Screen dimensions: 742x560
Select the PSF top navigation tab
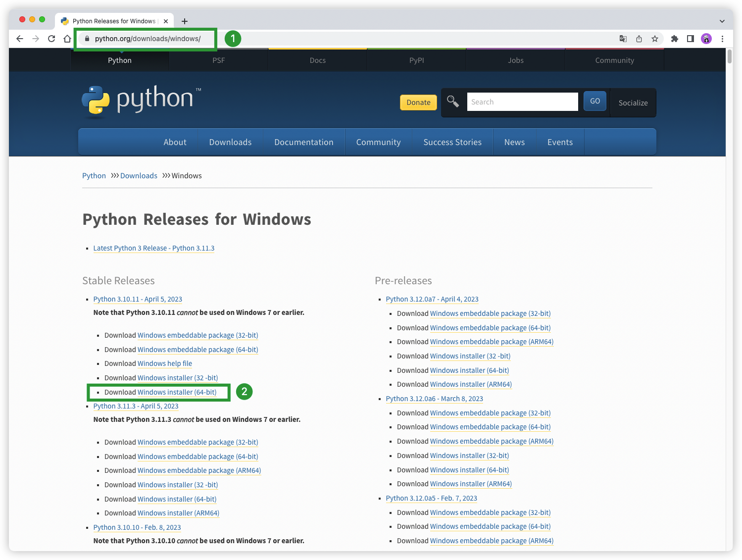(219, 60)
